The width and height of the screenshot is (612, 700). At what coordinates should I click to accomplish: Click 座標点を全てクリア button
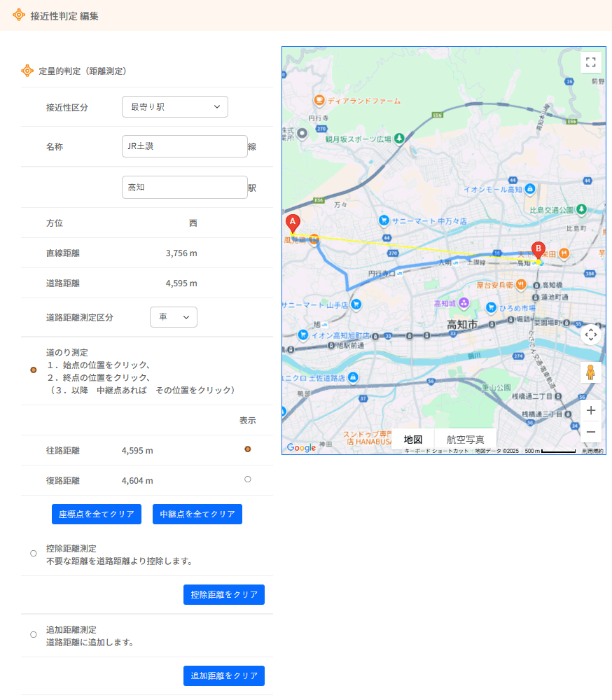tap(97, 514)
